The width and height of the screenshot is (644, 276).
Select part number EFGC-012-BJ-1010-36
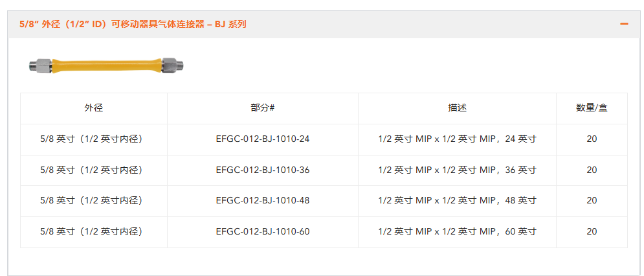pyautogui.click(x=262, y=170)
